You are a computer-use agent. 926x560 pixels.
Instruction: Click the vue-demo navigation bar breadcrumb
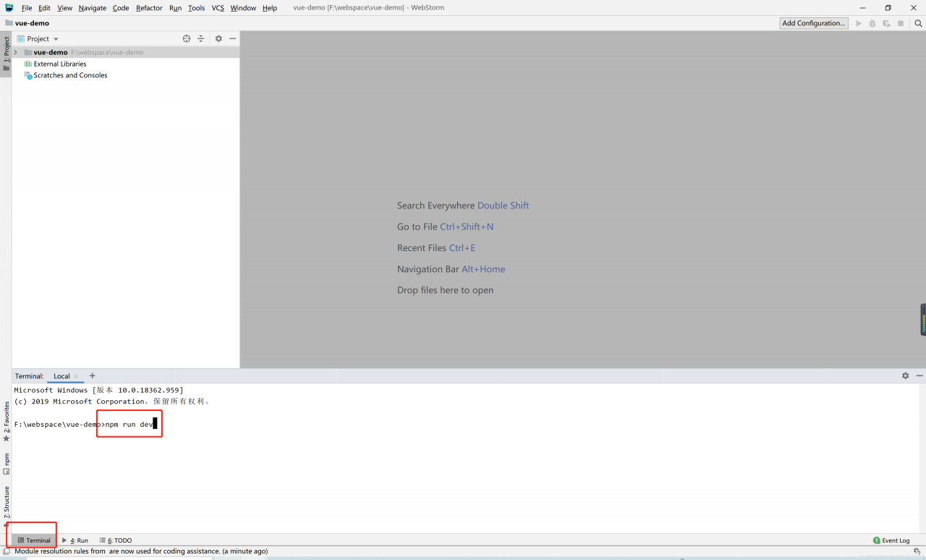(27, 23)
